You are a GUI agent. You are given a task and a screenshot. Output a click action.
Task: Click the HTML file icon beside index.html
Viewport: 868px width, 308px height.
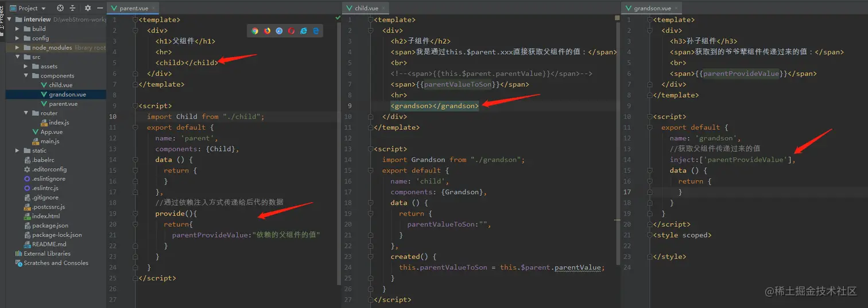[x=27, y=216]
